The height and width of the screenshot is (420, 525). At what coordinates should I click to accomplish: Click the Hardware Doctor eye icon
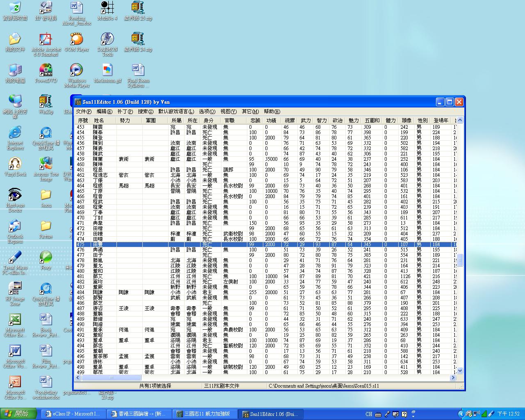[x=15, y=195]
